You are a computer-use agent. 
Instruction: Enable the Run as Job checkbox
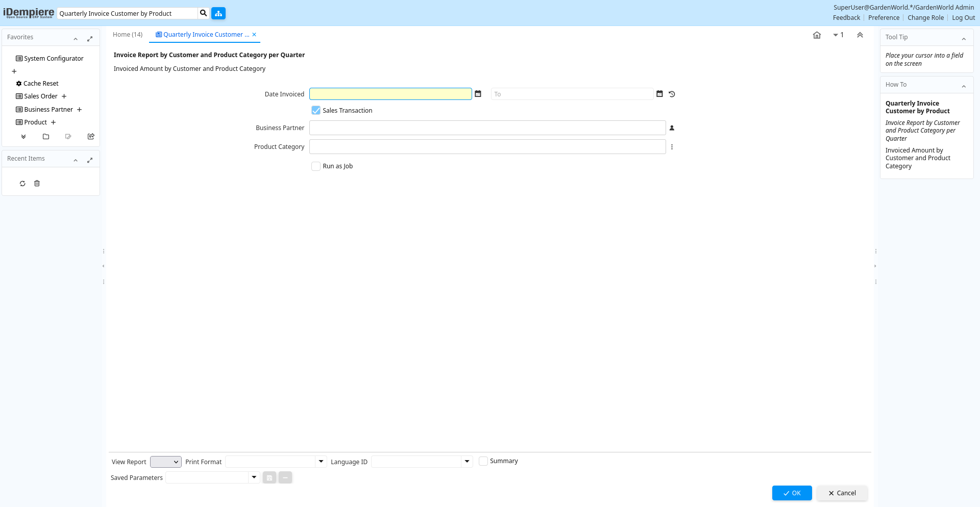(316, 166)
